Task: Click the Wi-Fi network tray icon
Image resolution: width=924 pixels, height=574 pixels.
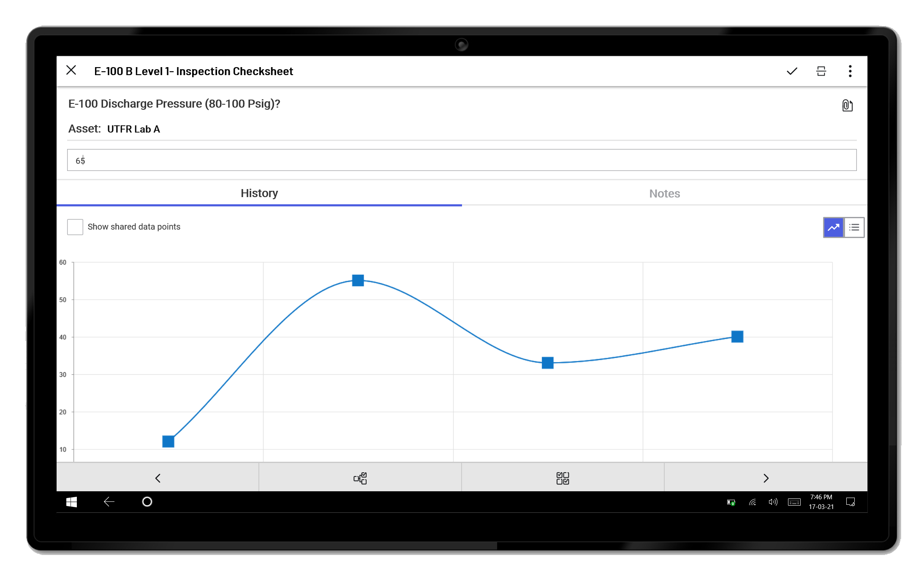Action: pyautogui.click(x=753, y=502)
